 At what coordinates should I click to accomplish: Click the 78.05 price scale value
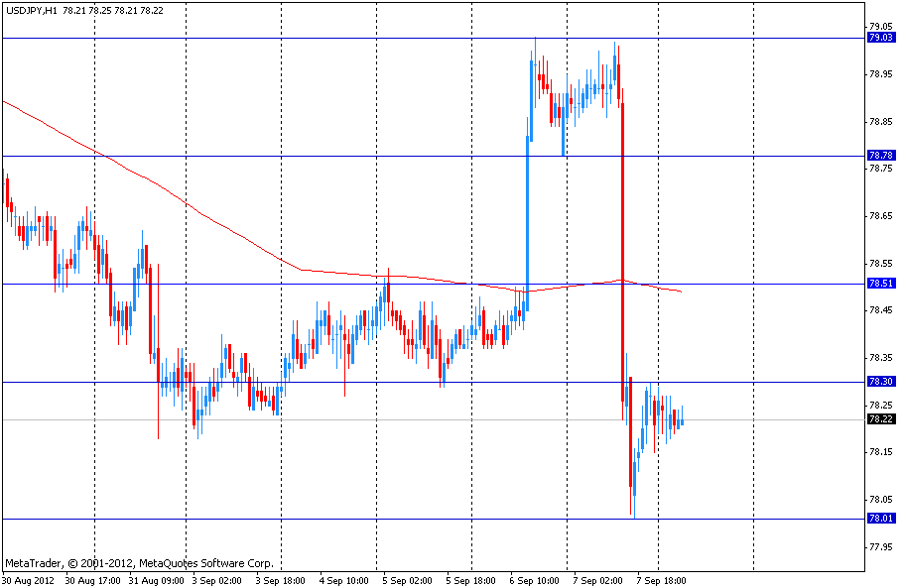[881, 500]
